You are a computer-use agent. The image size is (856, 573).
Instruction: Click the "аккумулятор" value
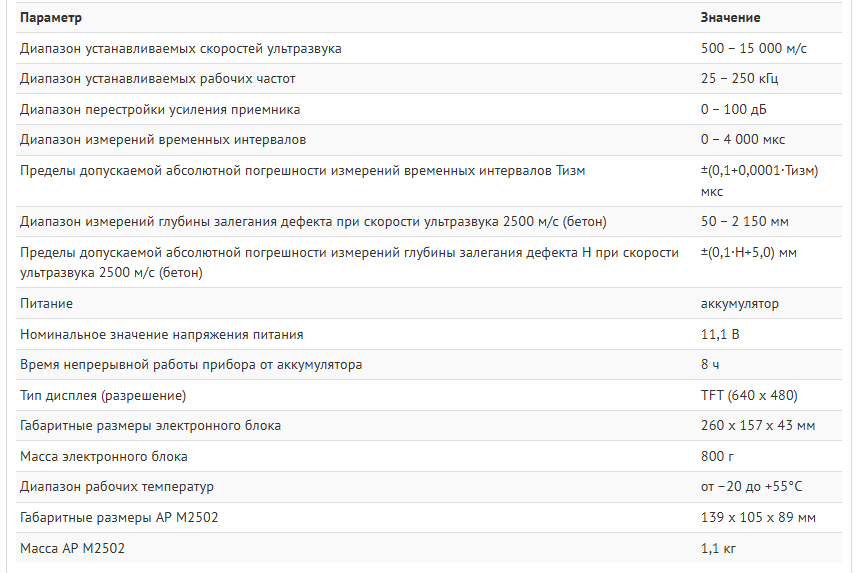click(739, 303)
